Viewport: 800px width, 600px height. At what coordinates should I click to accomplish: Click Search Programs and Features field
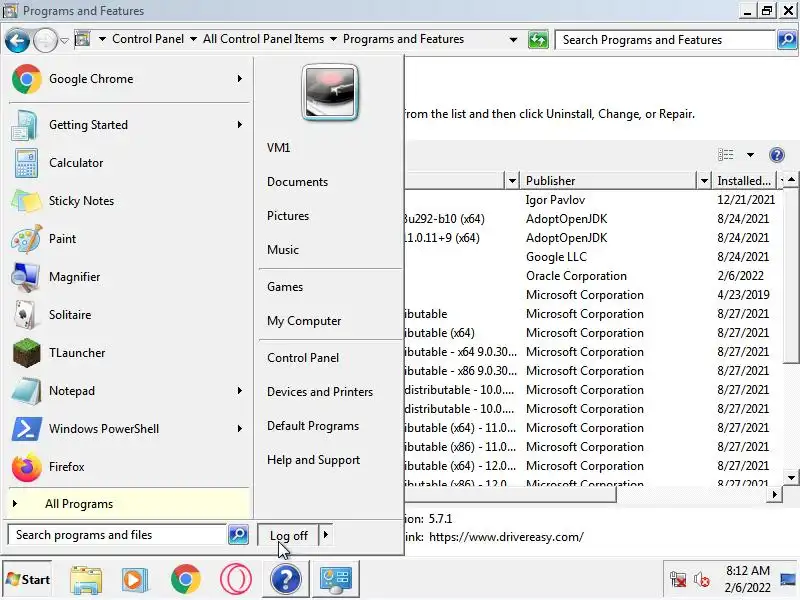665,40
